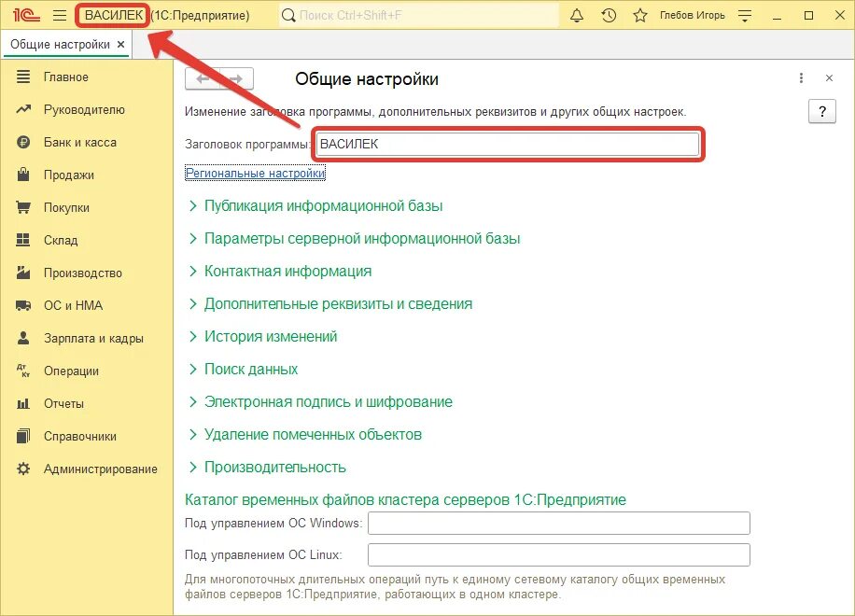
Task: Open the three-dot More menu of form
Action: (x=801, y=78)
